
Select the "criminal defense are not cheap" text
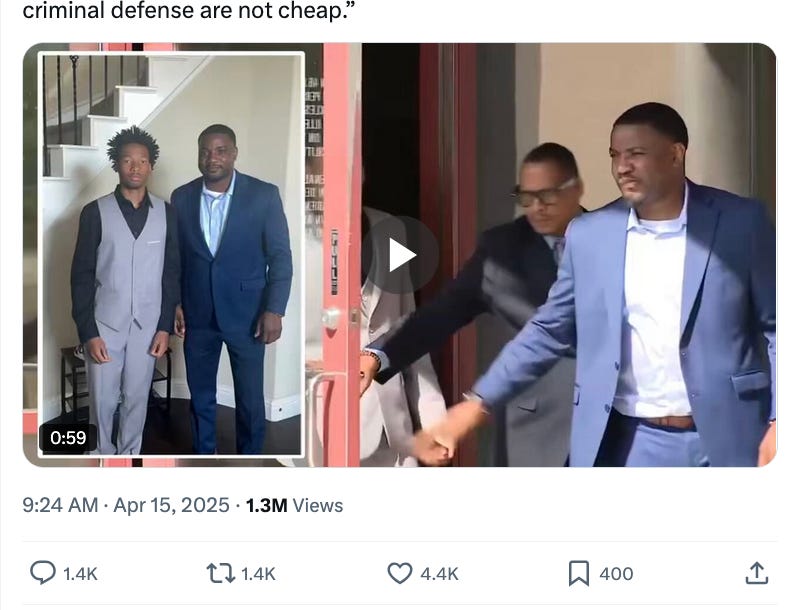click(x=187, y=10)
